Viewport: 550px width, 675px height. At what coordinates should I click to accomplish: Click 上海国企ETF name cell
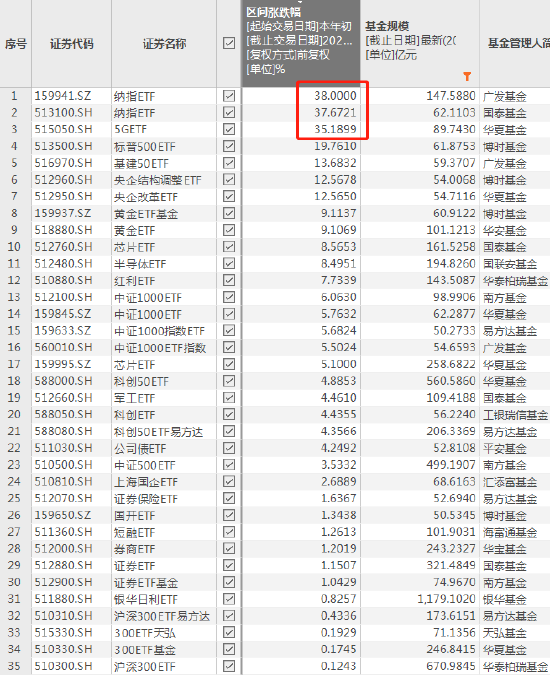146,482
